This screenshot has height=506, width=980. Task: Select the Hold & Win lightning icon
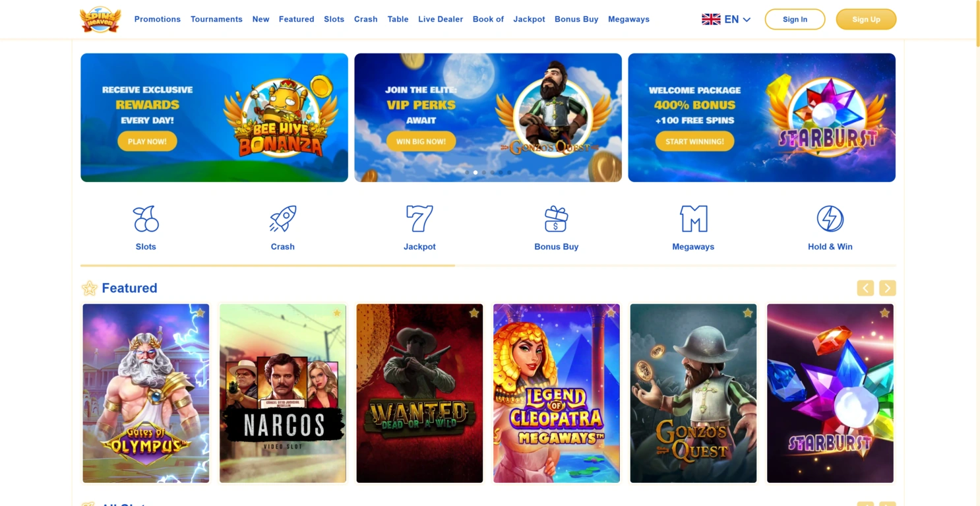point(830,218)
